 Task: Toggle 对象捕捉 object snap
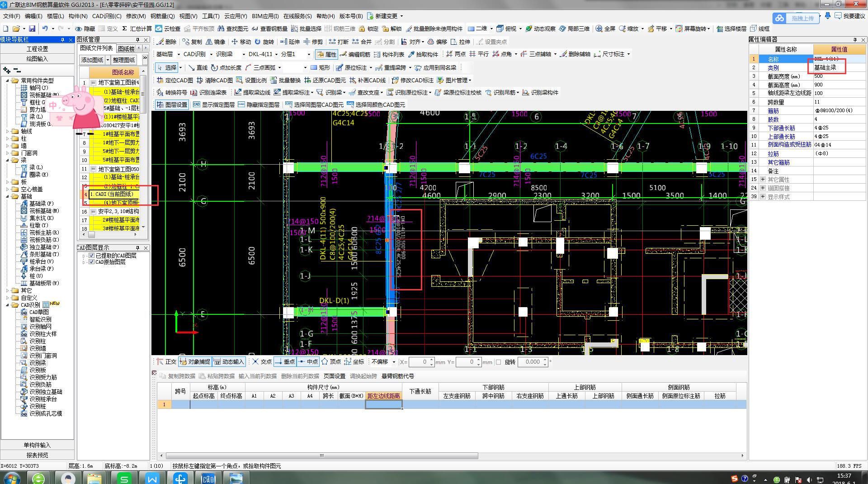(195, 362)
